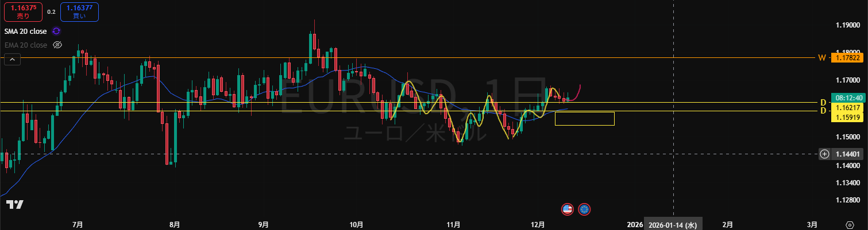Open the EU economic event flag icon
The width and height of the screenshot is (868, 230).
584,209
